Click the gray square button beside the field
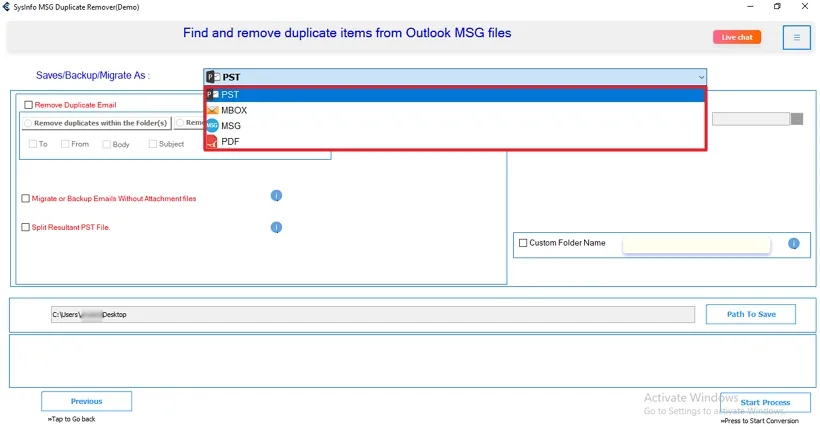820x437 pixels. [x=797, y=119]
